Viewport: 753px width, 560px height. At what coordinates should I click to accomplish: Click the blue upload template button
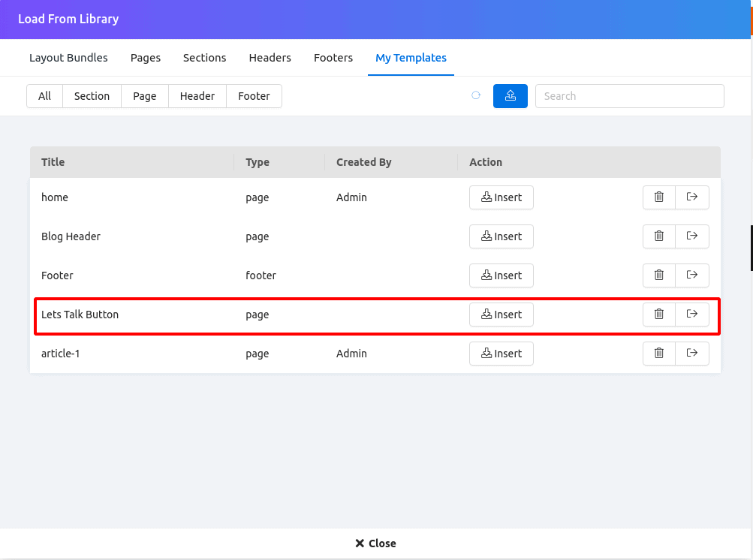511,96
